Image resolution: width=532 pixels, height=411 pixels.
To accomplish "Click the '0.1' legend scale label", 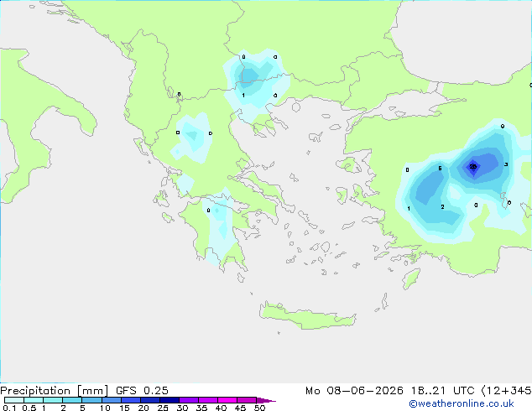I will pyautogui.click(x=9, y=408).
